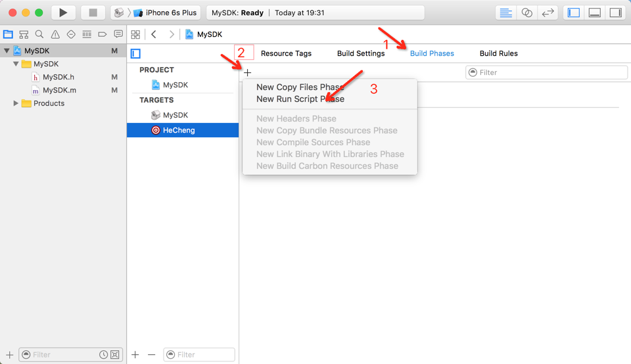Show the Standard editor
Viewport: 631px width, 364px height.
coord(505,13)
